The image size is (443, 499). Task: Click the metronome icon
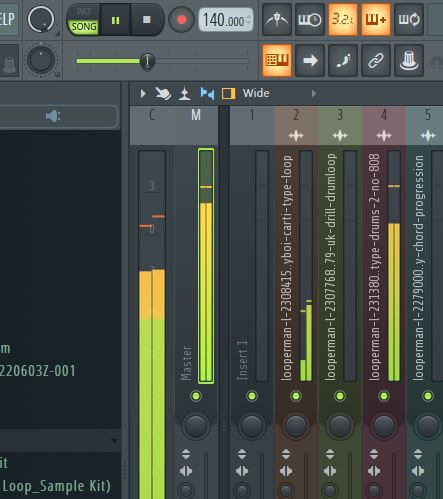point(277,20)
